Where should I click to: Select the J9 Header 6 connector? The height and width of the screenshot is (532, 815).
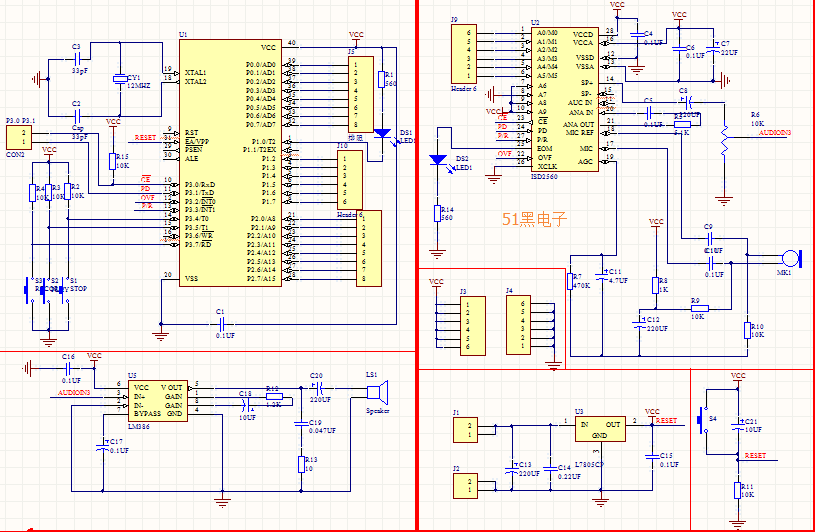[464, 54]
